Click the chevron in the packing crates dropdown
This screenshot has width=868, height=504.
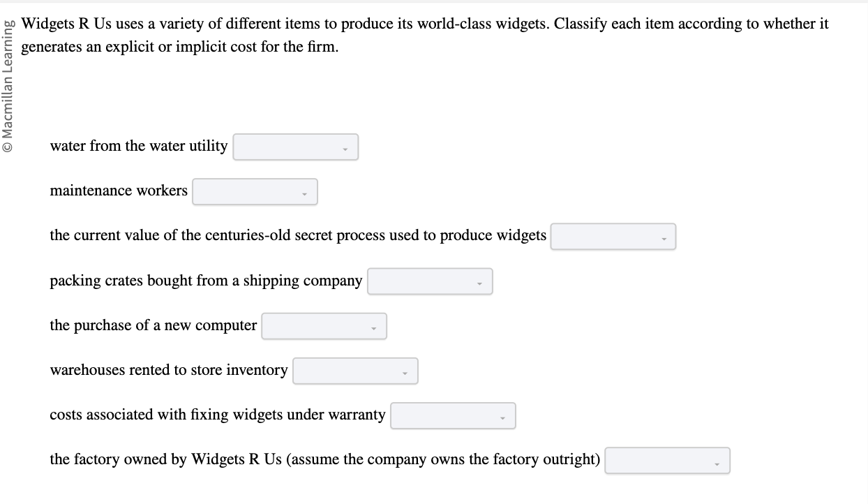point(479,283)
